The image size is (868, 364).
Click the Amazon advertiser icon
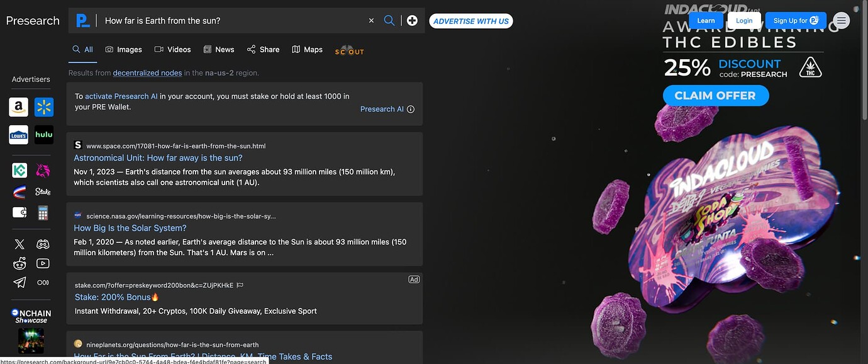19,107
